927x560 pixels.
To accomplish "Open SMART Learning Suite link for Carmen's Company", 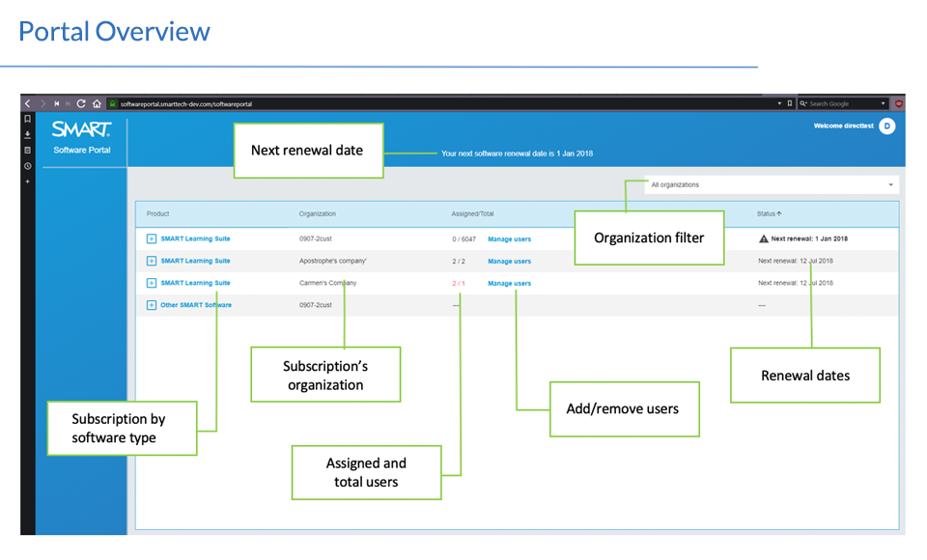I will click(x=196, y=283).
